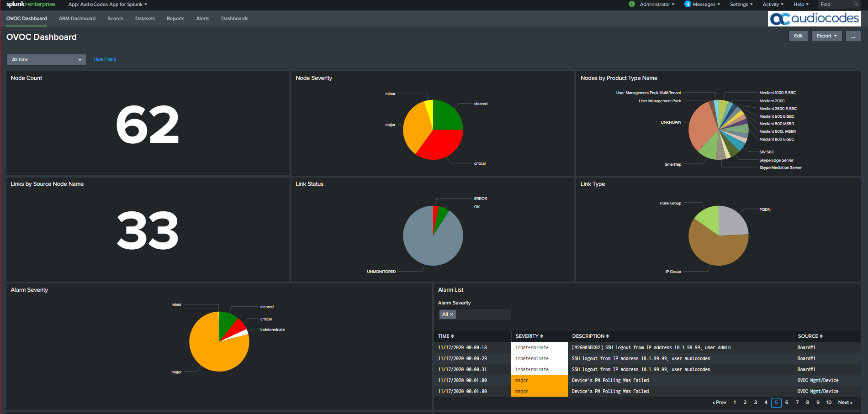Go to page 3 of Alarm List
This screenshot has width=868, height=414.
(756, 403)
